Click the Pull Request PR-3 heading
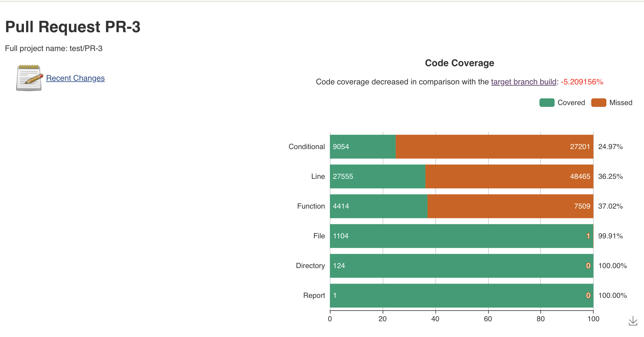Image resolution: width=644 pixels, height=337 pixels. click(x=73, y=27)
